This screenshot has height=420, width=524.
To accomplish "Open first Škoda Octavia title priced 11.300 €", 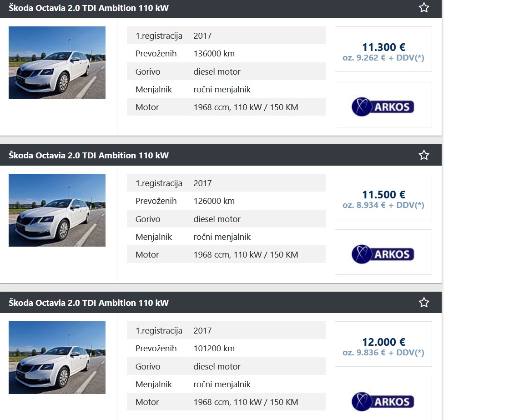I will (x=89, y=8).
